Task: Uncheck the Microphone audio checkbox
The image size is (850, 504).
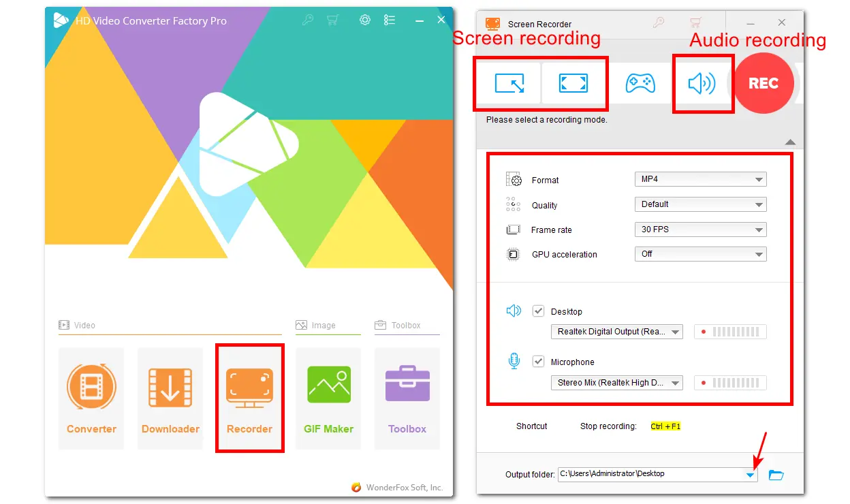Action: click(538, 362)
